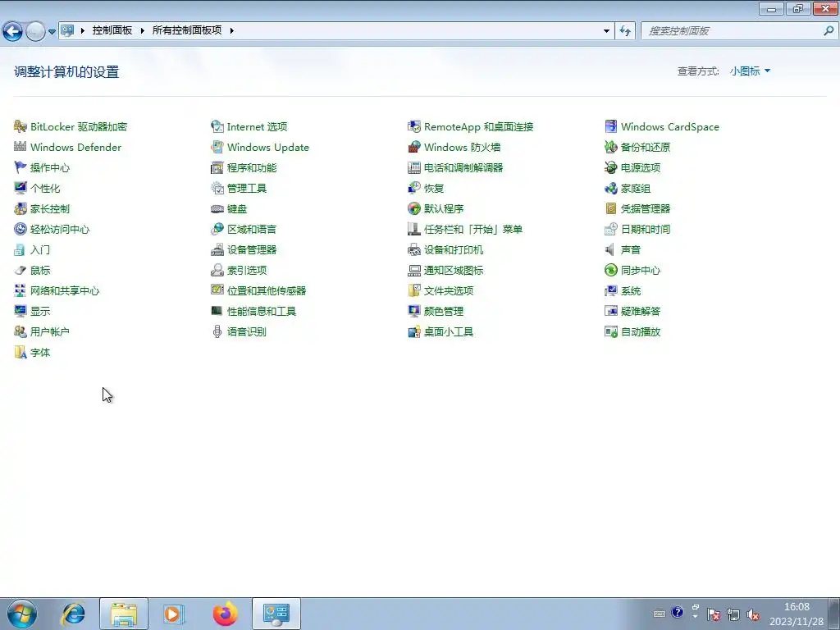Open the 家长控制 icon
This screenshot has width=840, height=630.
point(21,209)
